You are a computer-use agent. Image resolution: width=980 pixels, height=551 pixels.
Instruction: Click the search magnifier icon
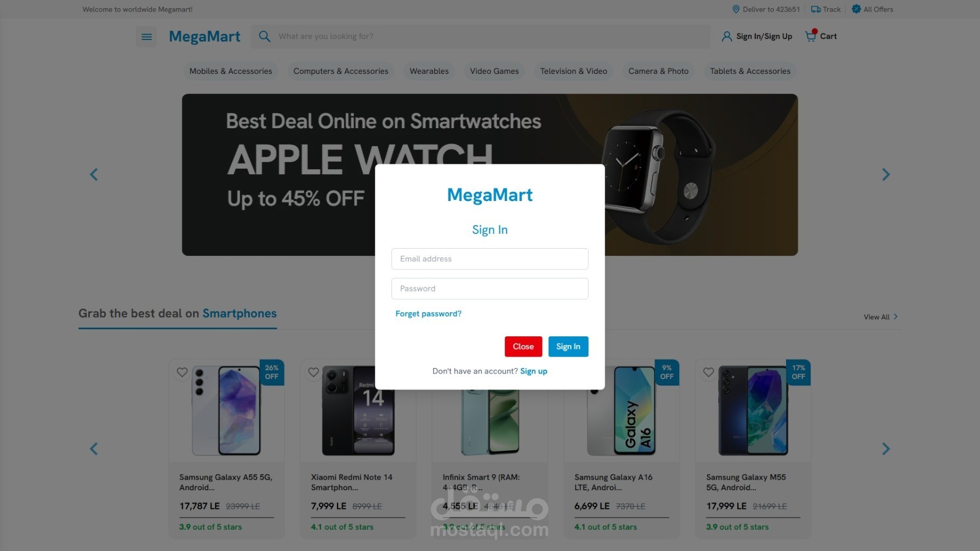[x=265, y=37]
